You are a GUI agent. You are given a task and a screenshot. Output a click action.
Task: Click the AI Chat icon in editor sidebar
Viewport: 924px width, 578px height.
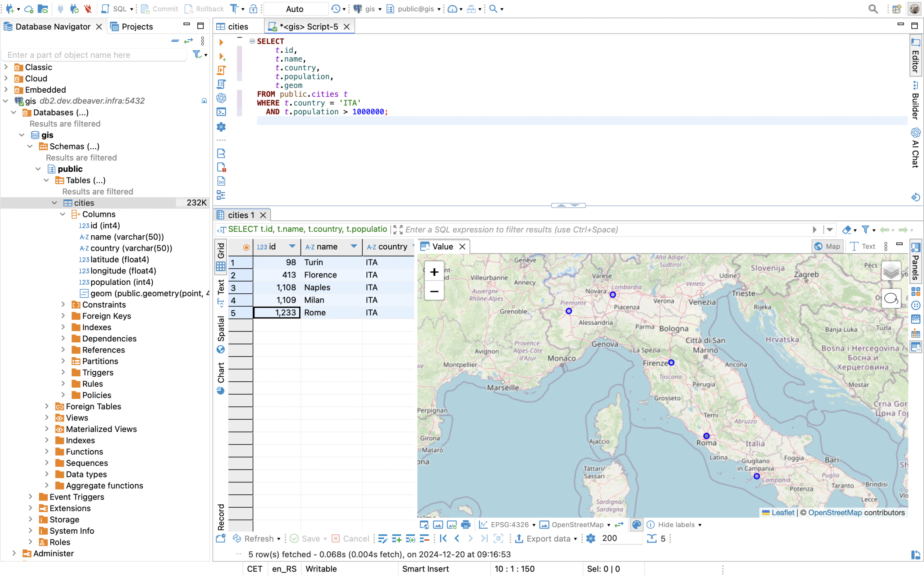(221, 98)
